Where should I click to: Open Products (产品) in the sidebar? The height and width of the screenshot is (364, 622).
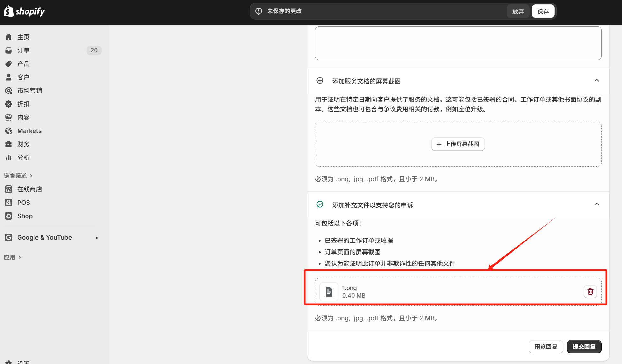point(23,64)
